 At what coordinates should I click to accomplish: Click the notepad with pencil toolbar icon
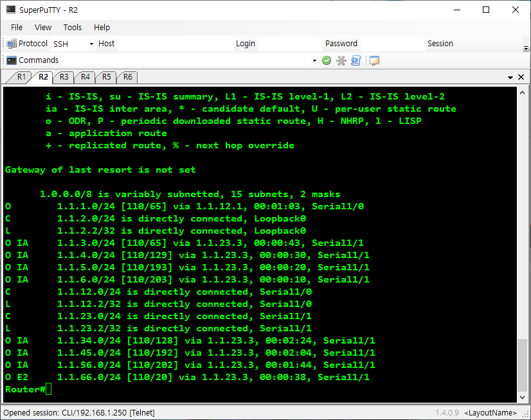pyautogui.click(x=375, y=60)
